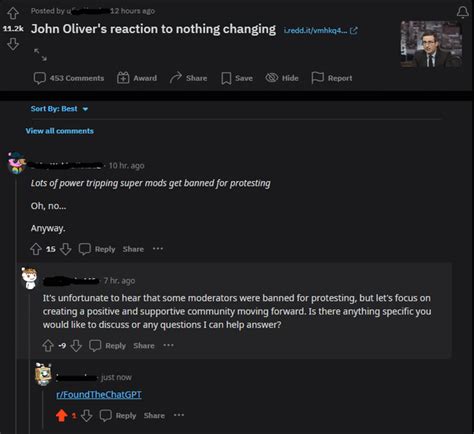Open the 453 Comments section
The width and height of the screenshot is (474, 434).
pyautogui.click(x=69, y=78)
